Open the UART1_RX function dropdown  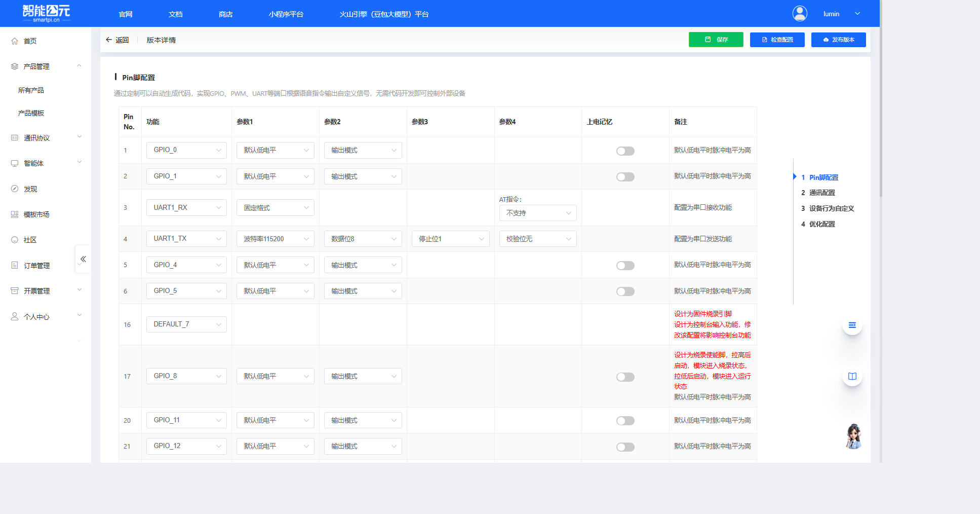point(186,207)
